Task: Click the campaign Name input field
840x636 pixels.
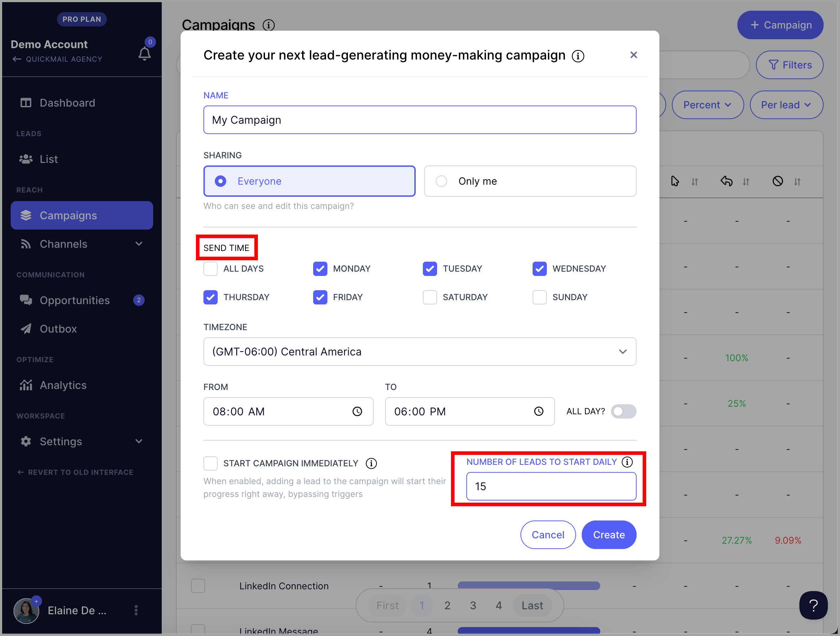Action: [420, 120]
